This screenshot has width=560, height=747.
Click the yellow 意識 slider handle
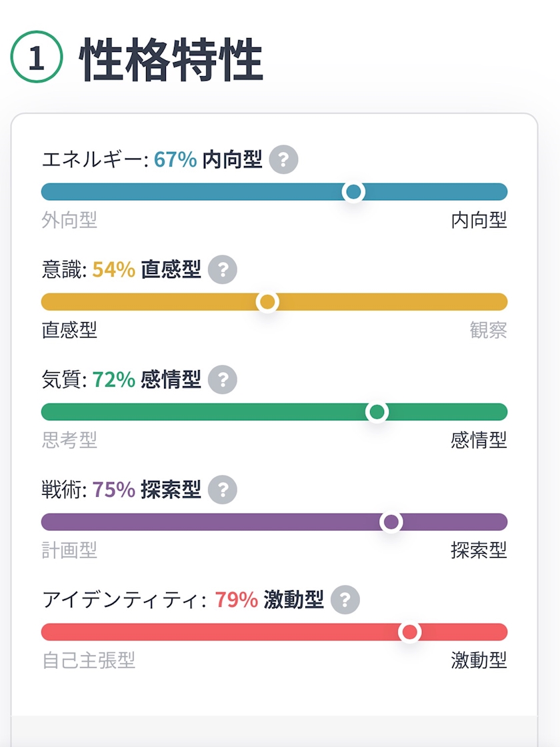267,302
